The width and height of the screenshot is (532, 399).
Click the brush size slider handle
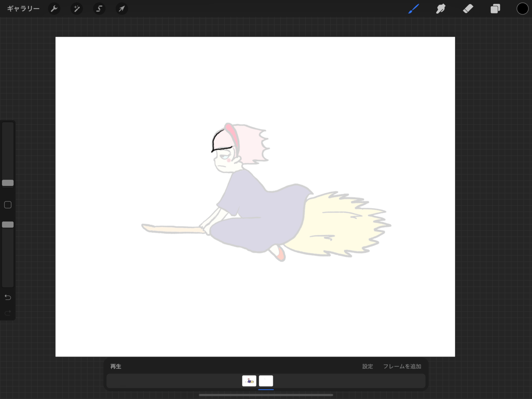coord(8,183)
